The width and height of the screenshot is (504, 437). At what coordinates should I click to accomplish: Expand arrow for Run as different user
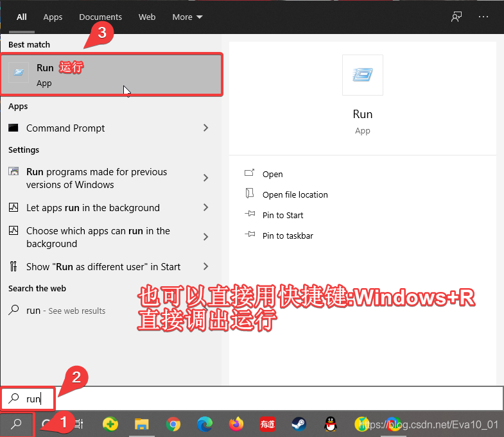pyautogui.click(x=205, y=266)
